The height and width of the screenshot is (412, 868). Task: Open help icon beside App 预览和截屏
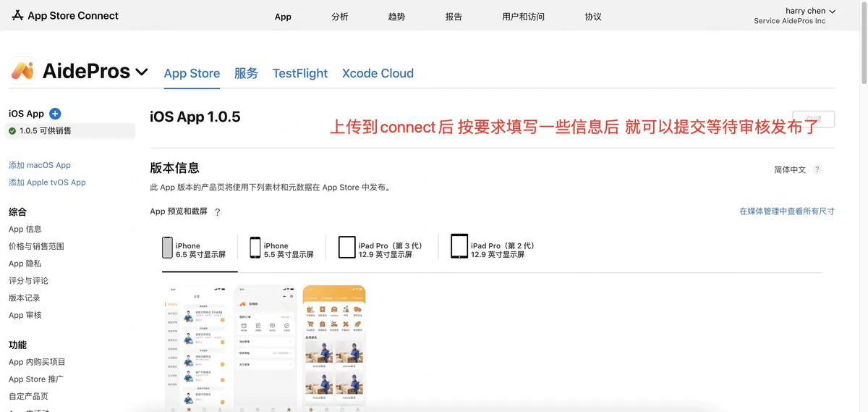[217, 212]
